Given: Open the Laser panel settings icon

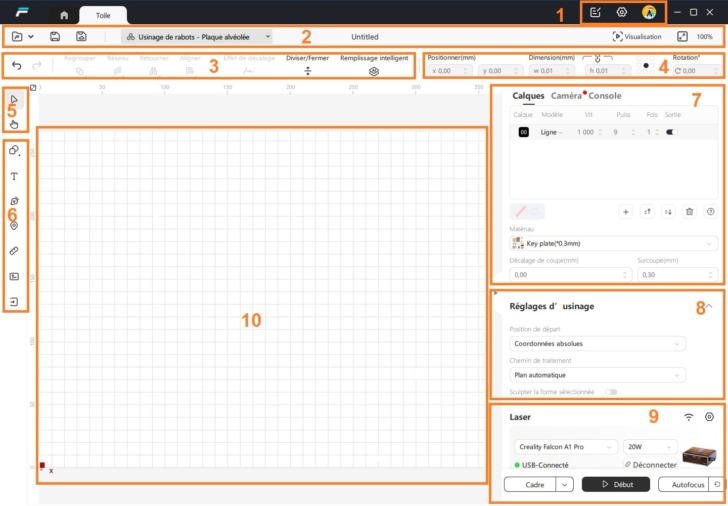Looking at the screenshot, I should 709,417.
